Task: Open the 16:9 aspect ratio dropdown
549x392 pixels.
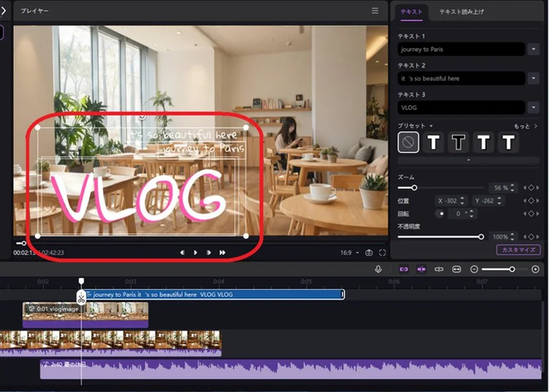Action: click(349, 253)
